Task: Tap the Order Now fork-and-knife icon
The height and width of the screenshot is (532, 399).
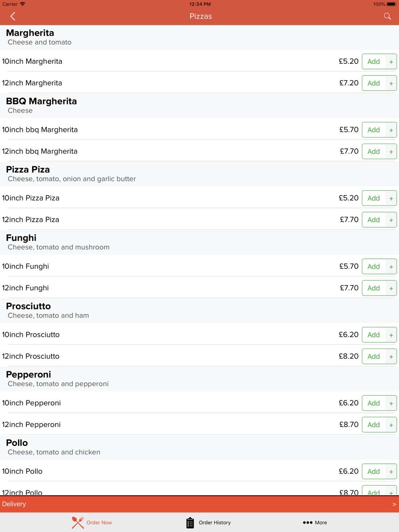Action: point(78,522)
